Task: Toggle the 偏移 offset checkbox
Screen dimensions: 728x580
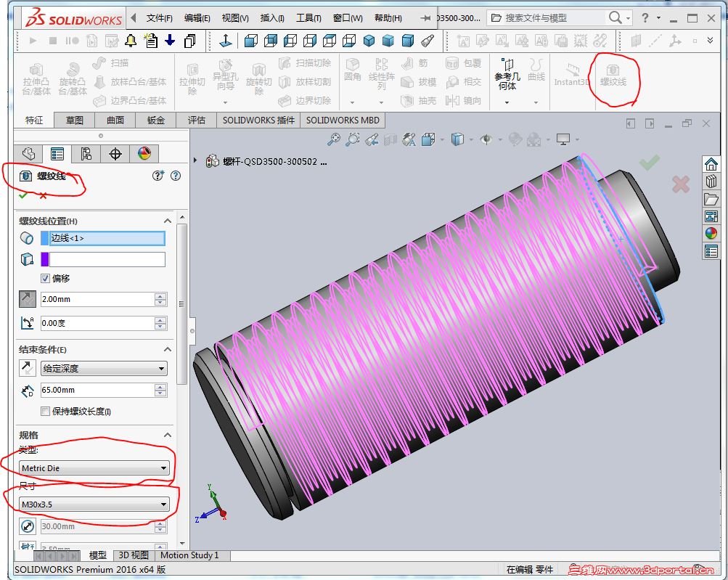Action: pos(45,278)
